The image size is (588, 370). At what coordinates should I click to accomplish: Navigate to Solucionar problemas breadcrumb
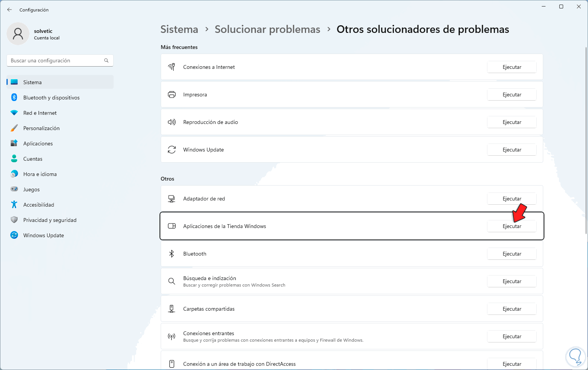click(x=267, y=29)
